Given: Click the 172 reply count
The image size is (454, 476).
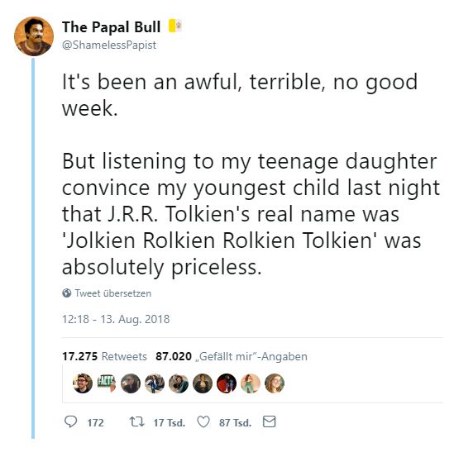Looking at the screenshot, I should click(95, 422).
